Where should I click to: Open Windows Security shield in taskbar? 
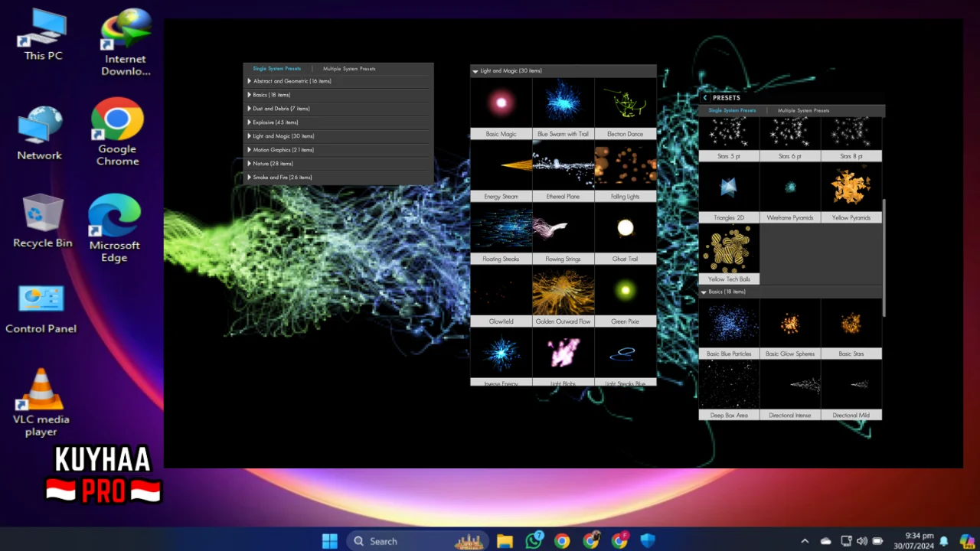(648, 541)
